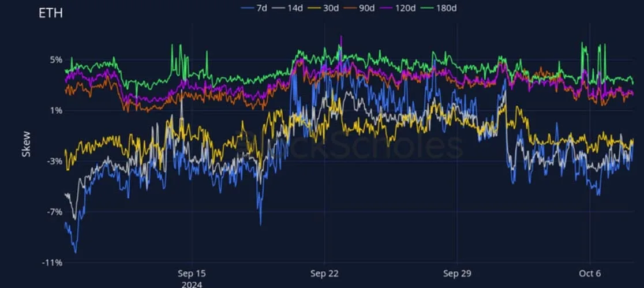
Task: Toggle the 180d series in the legend
Action: click(440, 8)
